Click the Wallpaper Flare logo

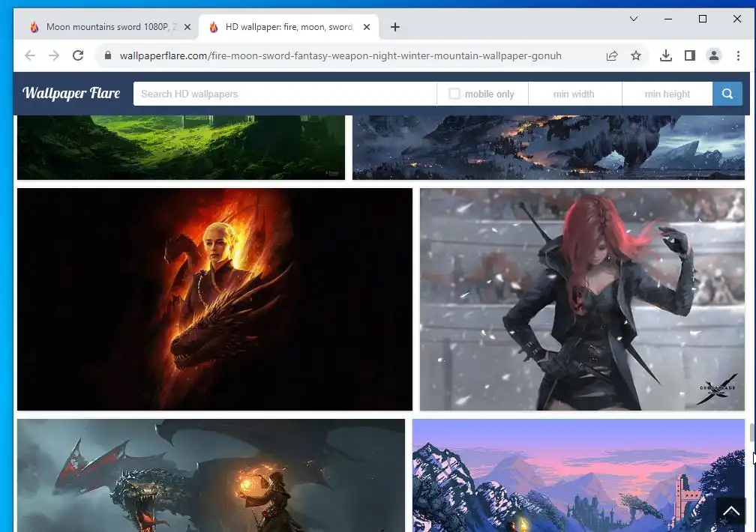(x=71, y=93)
